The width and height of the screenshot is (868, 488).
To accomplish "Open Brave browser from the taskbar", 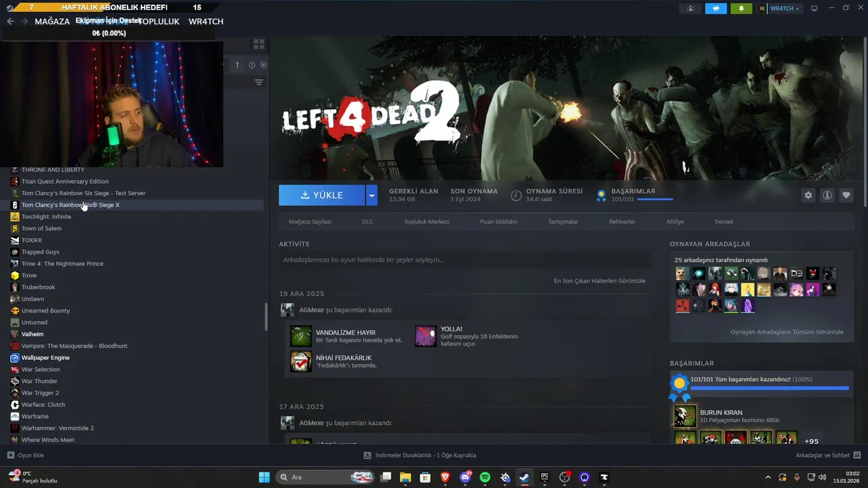I will pos(445,477).
